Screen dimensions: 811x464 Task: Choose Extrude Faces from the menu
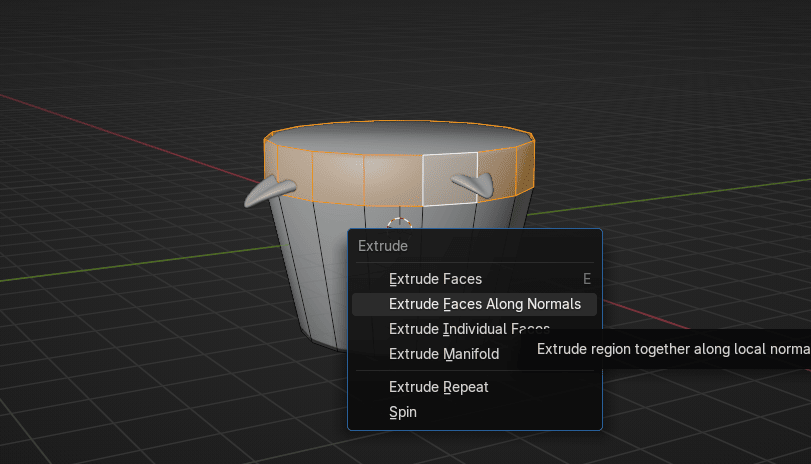[435, 279]
